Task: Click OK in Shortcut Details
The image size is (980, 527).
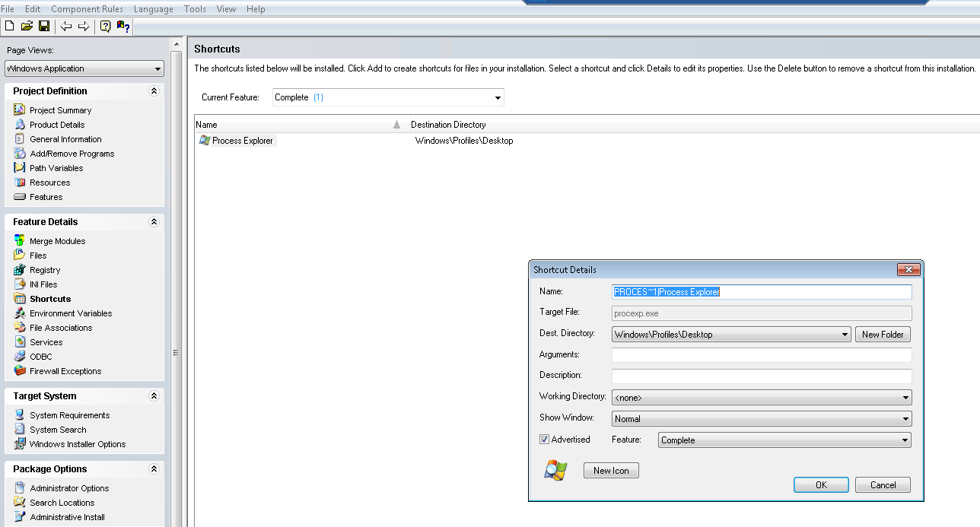Action: (821, 485)
